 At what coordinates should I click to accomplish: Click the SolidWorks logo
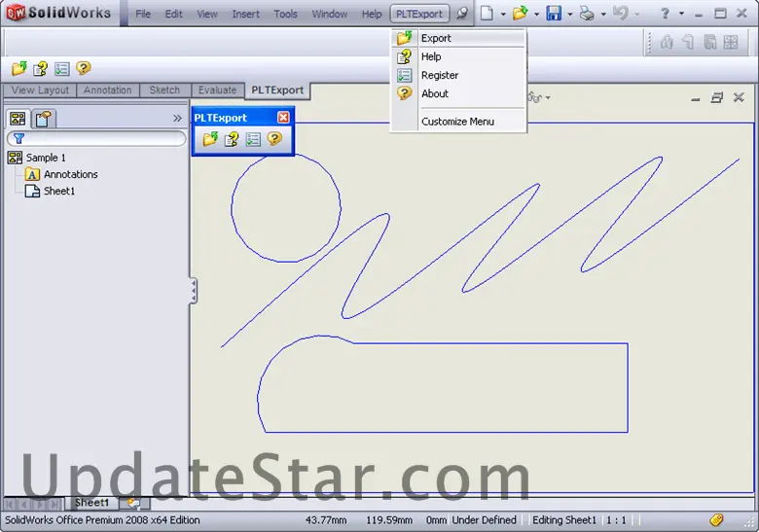[x=59, y=13]
